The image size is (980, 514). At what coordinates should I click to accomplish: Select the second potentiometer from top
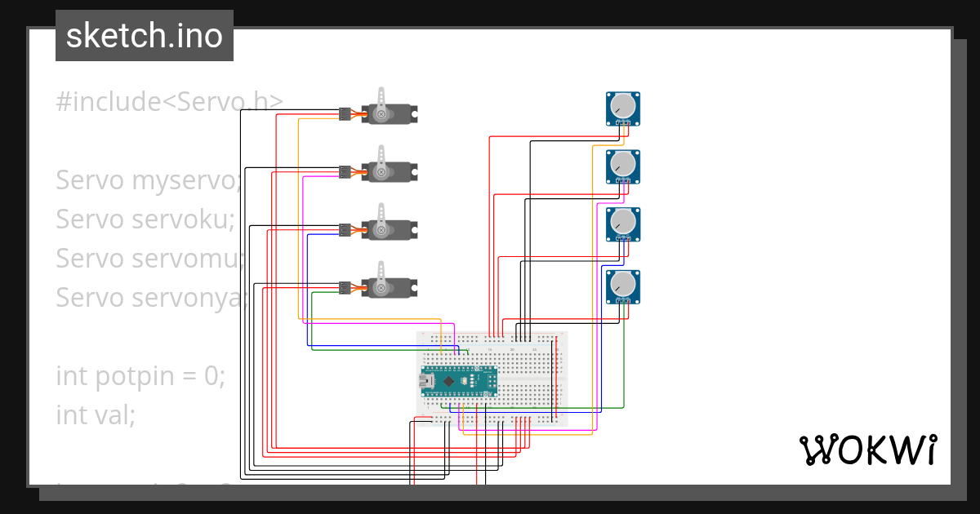coord(622,166)
